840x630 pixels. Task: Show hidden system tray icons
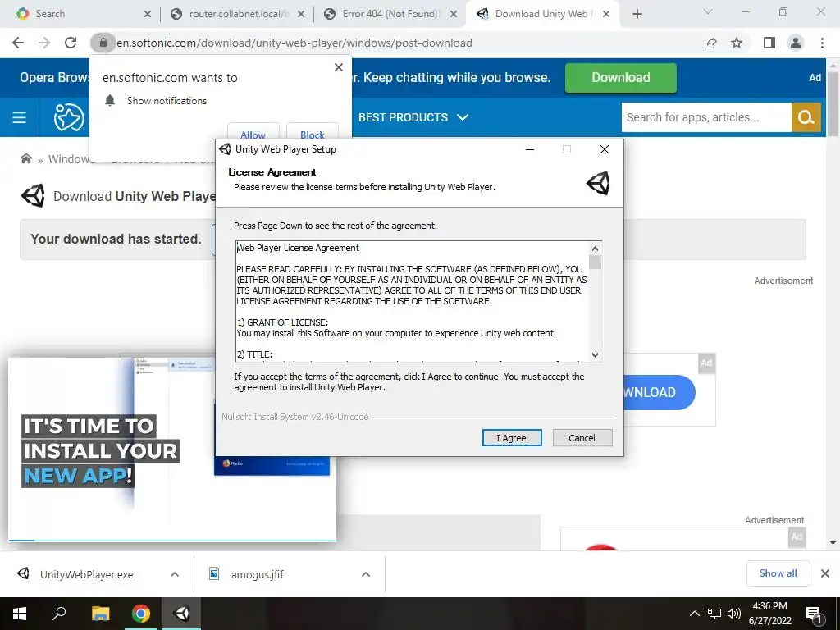[x=694, y=614]
